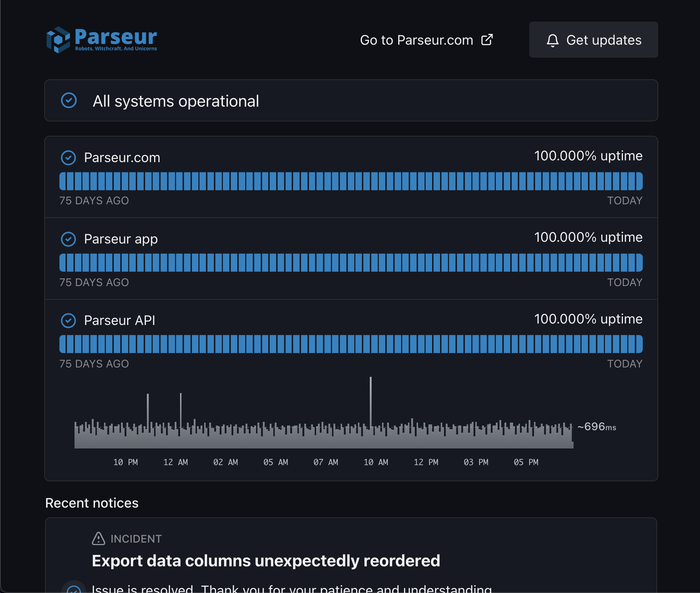700x593 pixels.
Task: Click the 10 PM axis label
Action: (126, 462)
